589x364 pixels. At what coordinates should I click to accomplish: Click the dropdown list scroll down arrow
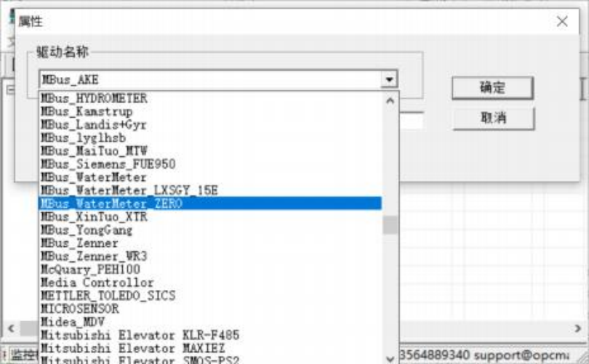tap(390, 359)
